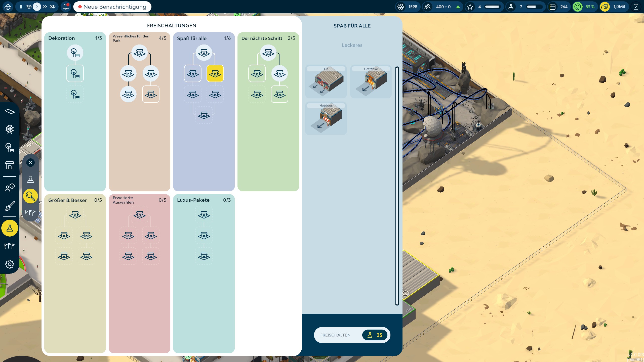Select the paintbrush tool in sidebar
This screenshot has height=362, width=644.
pyautogui.click(x=10, y=206)
